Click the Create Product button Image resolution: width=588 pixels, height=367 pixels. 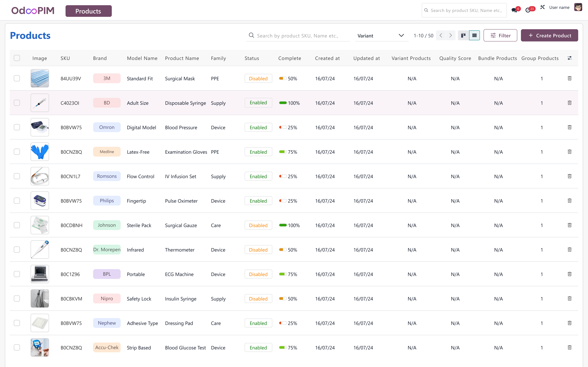pos(549,35)
